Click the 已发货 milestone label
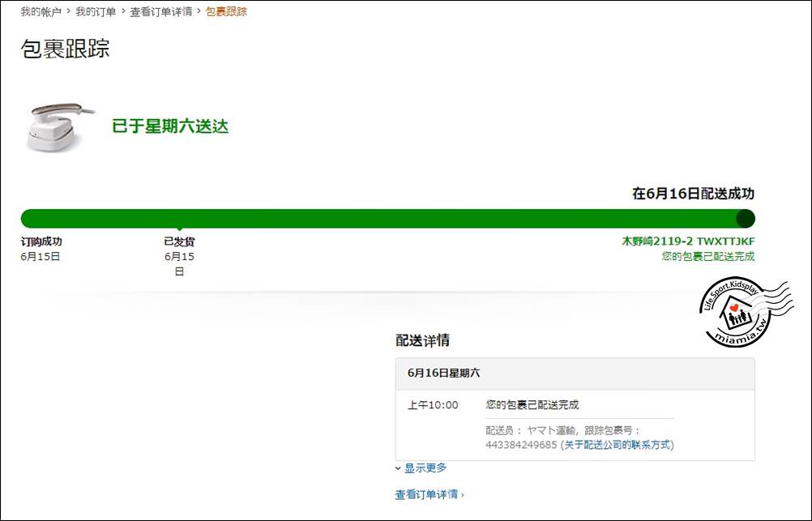The height and width of the screenshot is (521, 812). [179, 241]
